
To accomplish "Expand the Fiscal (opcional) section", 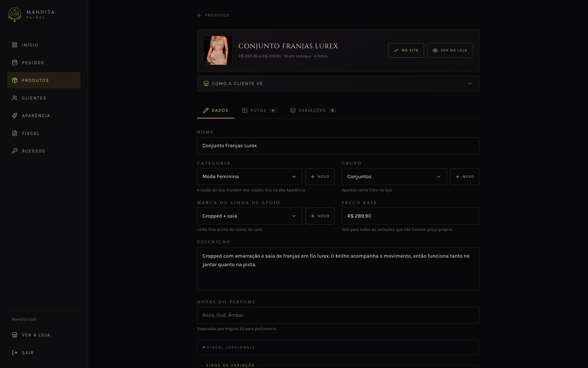I will click(338, 347).
